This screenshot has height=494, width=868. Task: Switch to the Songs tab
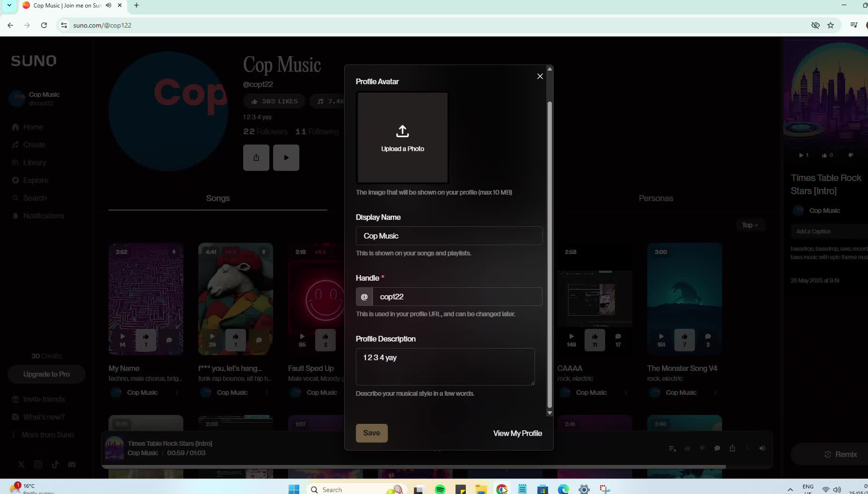tap(218, 198)
